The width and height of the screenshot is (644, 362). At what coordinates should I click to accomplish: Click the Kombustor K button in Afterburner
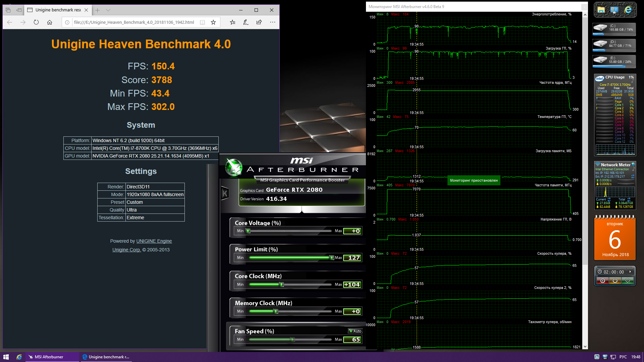tap(225, 193)
